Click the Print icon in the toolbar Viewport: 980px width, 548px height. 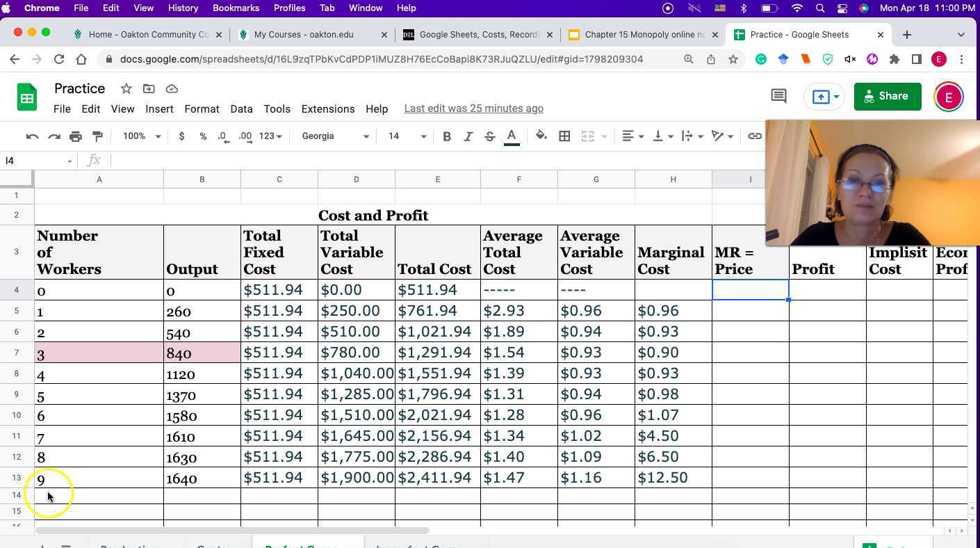(x=76, y=136)
